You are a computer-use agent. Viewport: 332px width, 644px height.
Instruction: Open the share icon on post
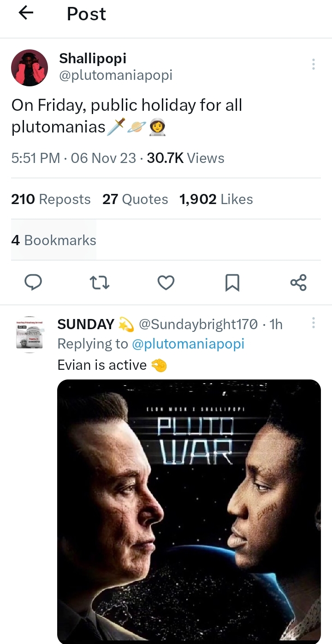point(298,283)
